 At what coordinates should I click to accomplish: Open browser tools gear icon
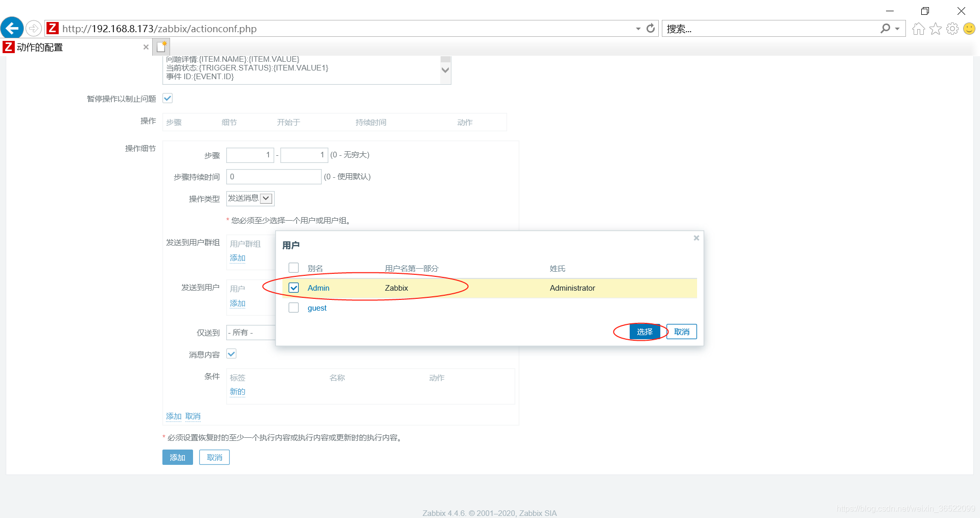click(952, 29)
